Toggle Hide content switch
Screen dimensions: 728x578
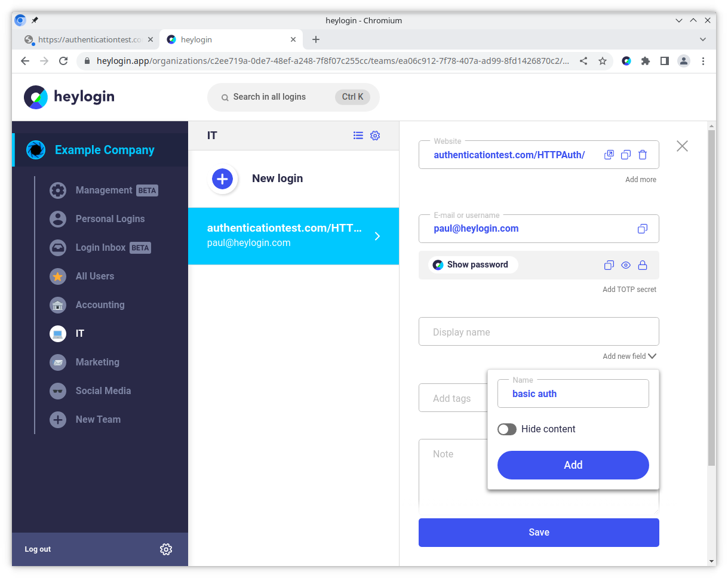tap(507, 429)
